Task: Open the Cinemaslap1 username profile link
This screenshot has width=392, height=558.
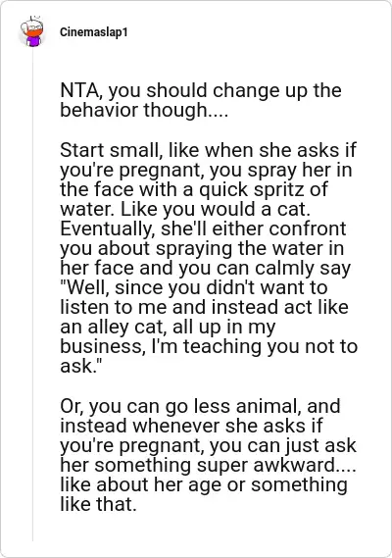Action: pos(93,32)
